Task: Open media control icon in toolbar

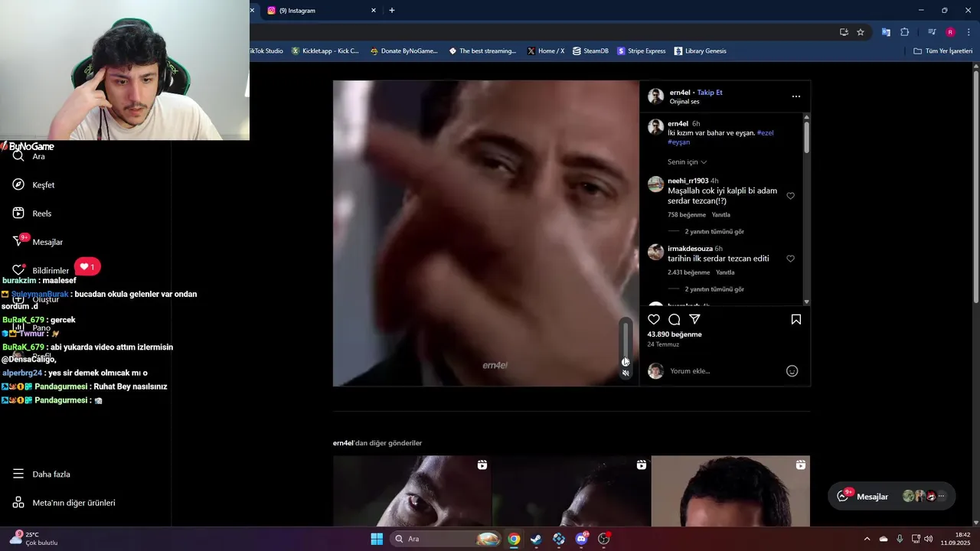Action: click(x=932, y=32)
